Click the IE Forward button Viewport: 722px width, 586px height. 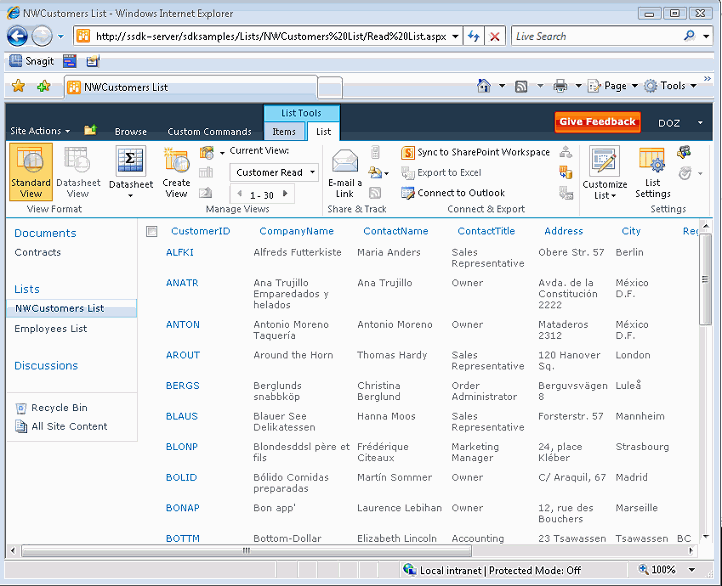(42, 36)
